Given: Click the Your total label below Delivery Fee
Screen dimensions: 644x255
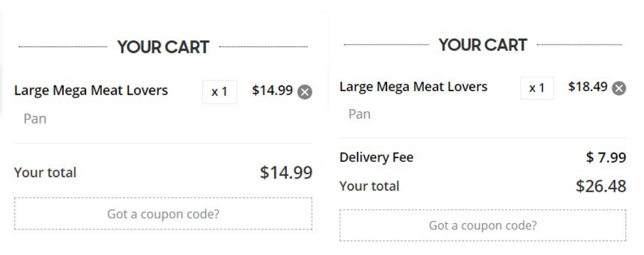Looking at the screenshot, I should [x=369, y=186].
